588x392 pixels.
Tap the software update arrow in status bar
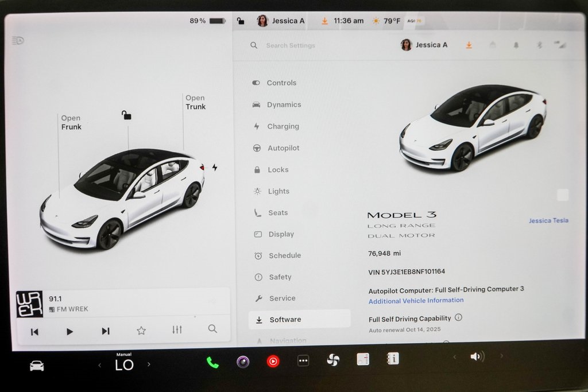325,21
